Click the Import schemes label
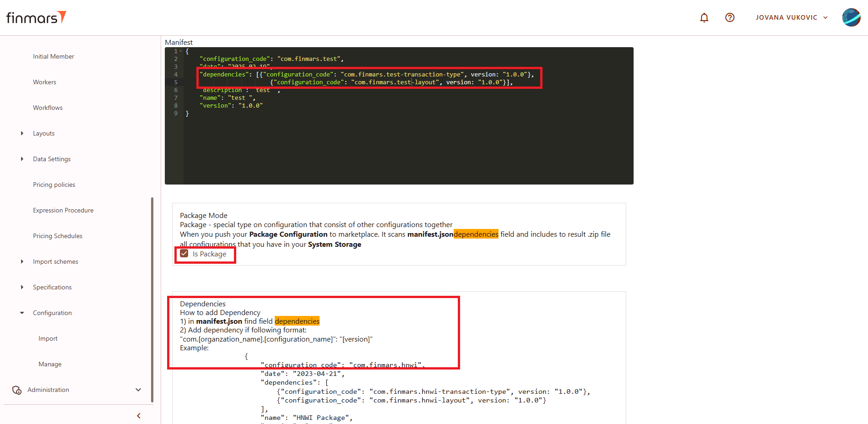 click(x=55, y=261)
